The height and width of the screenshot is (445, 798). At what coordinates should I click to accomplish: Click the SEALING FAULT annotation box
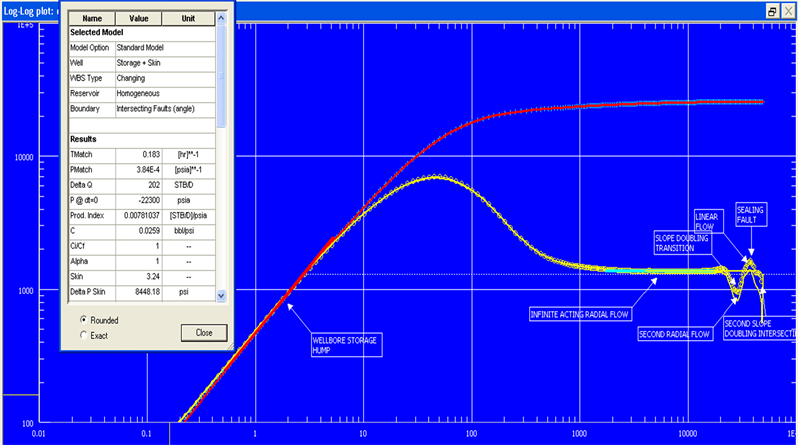[x=751, y=214]
